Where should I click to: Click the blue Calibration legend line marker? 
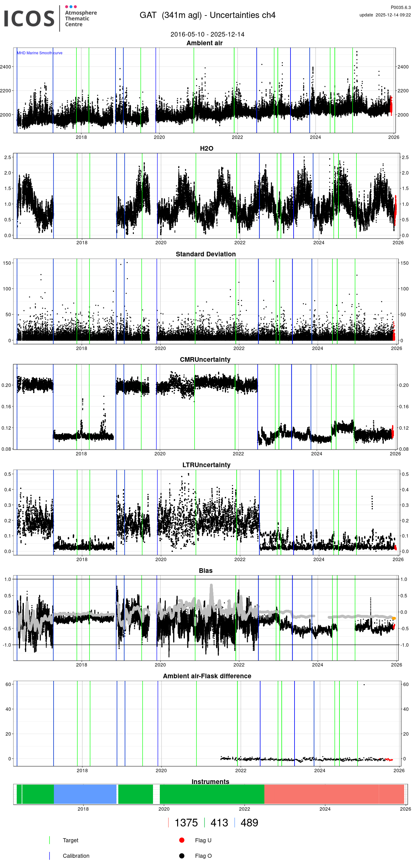[50, 856]
